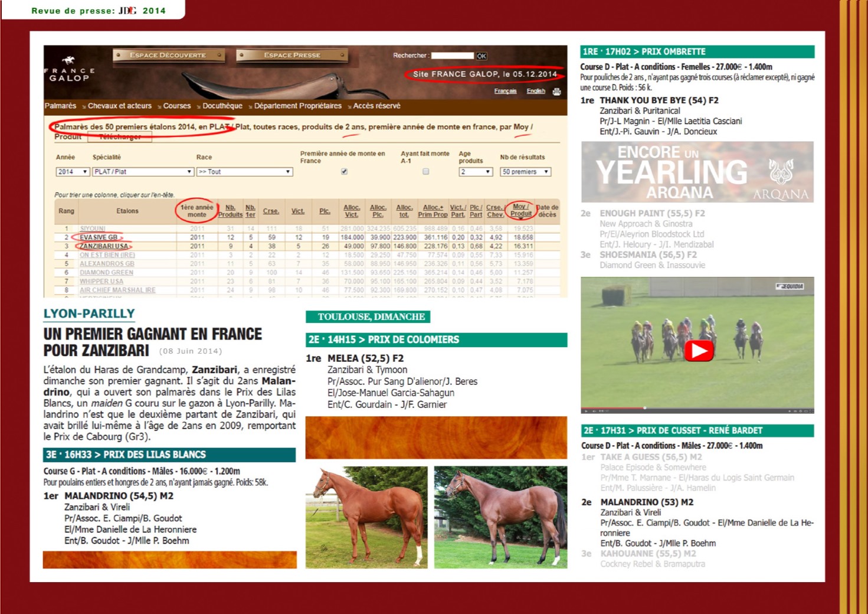Click the 18.658 Moy/Produit cell
The height and width of the screenshot is (614, 868).
coord(523,237)
